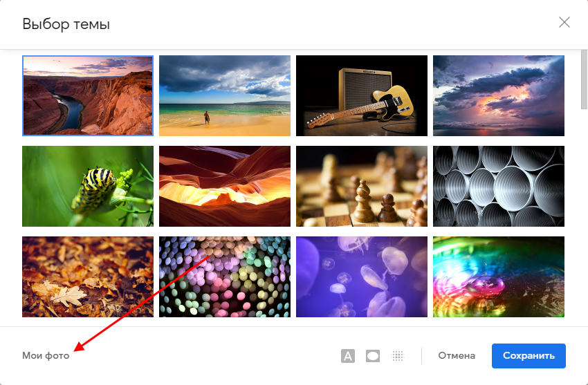Select the colorful bokeh lights theme
The image size is (588, 385).
click(x=225, y=276)
